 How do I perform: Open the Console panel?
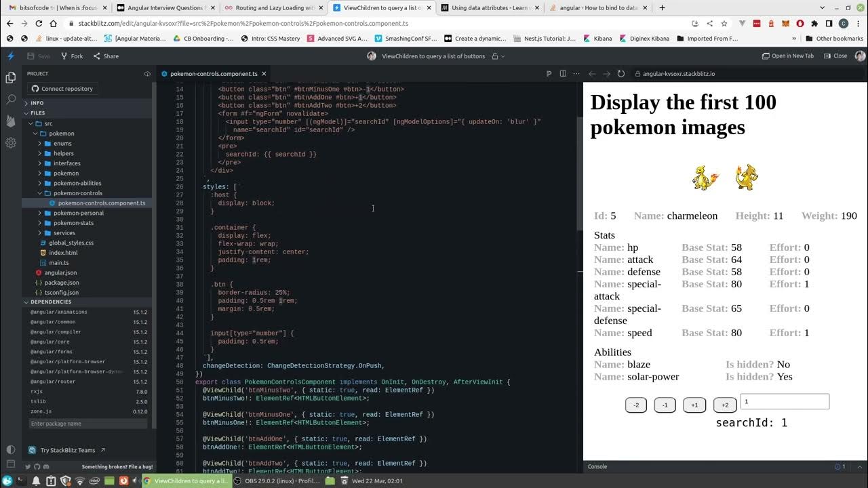pos(597,466)
